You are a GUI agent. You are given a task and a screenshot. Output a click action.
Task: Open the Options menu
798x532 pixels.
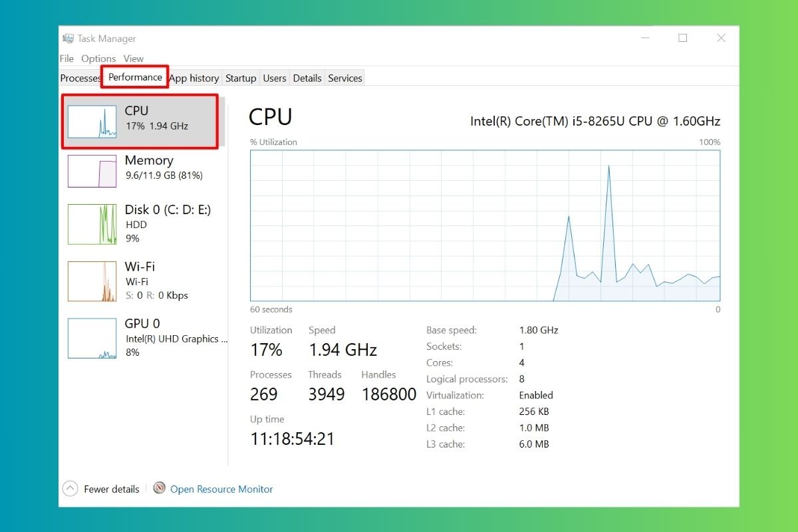pyautogui.click(x=98, y=59)
